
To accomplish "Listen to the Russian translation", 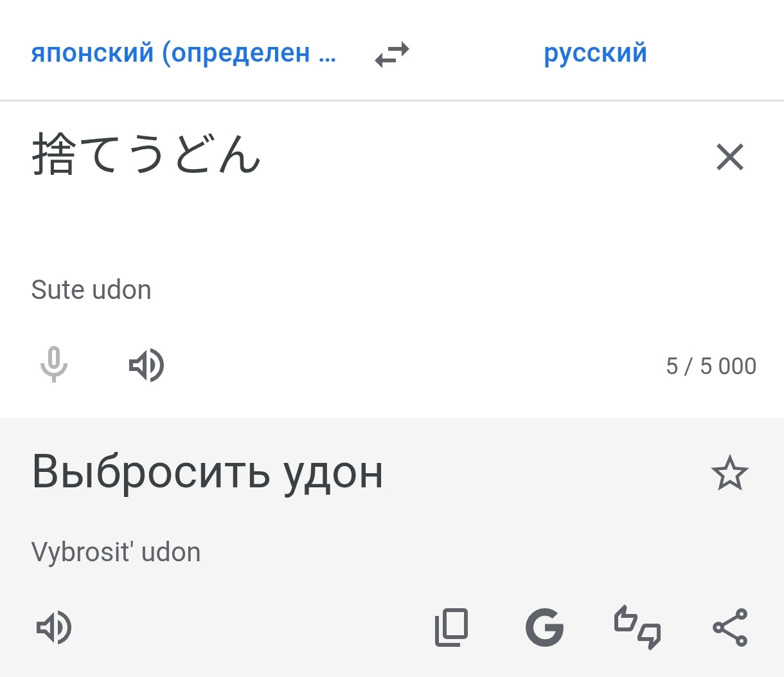I will click(54, 627).
